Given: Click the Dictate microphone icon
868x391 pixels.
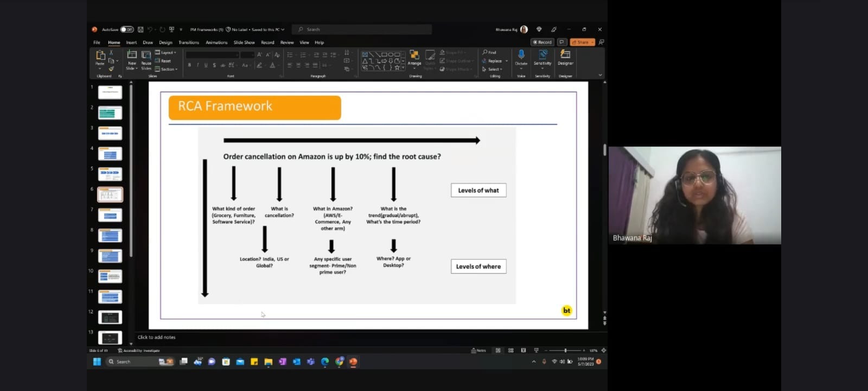Looking at the screenshot, I should click(521, 55).
